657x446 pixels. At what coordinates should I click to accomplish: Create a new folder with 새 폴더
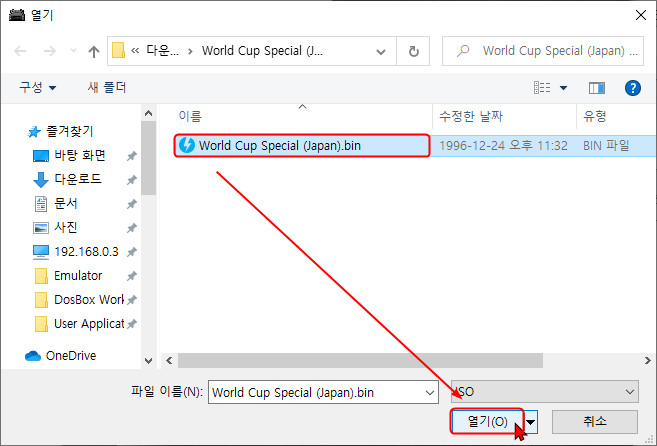coord(106,88)
